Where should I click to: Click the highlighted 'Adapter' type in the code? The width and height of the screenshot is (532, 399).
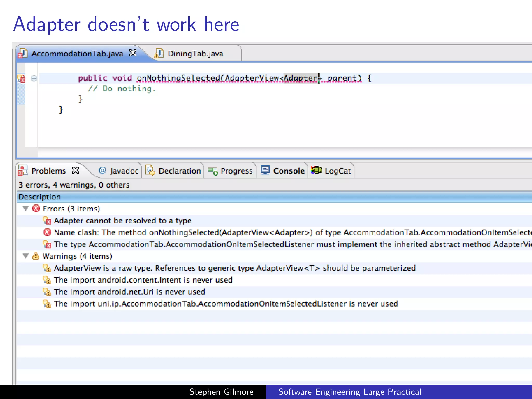click(x=301, y=78)
